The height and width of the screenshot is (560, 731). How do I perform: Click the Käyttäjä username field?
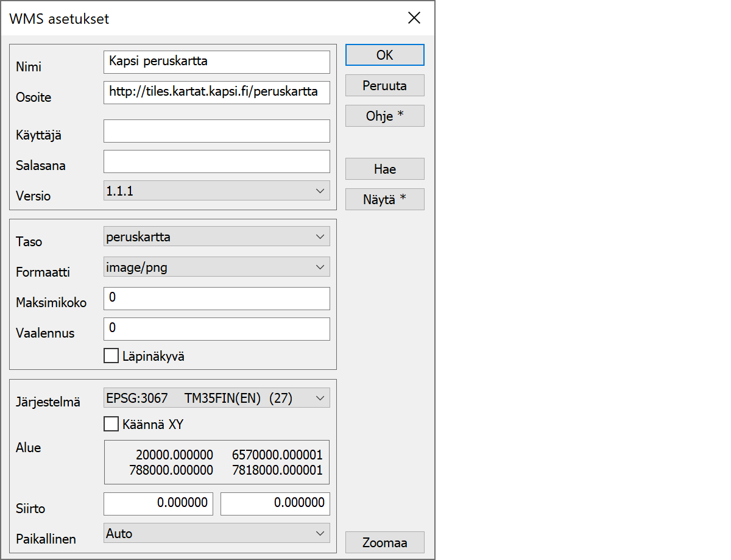pyautogui.click(x=216, y=131)
